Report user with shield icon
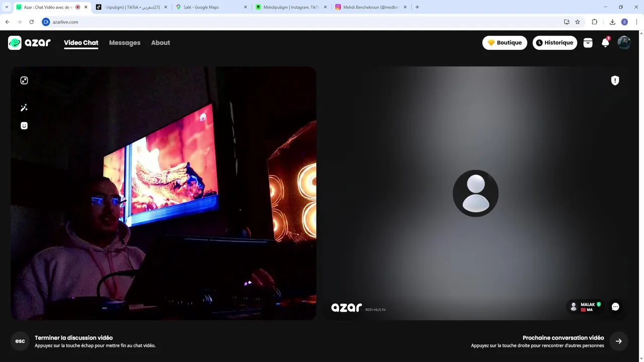The height and width of the screenshot is (362, 644). 615,80
